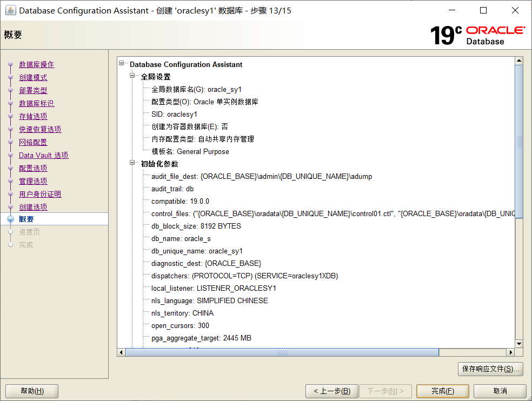Select the diagnostic_dest parameter row
Screen dimensions: 532x401
pyautogui.click(x=207, y=264)
